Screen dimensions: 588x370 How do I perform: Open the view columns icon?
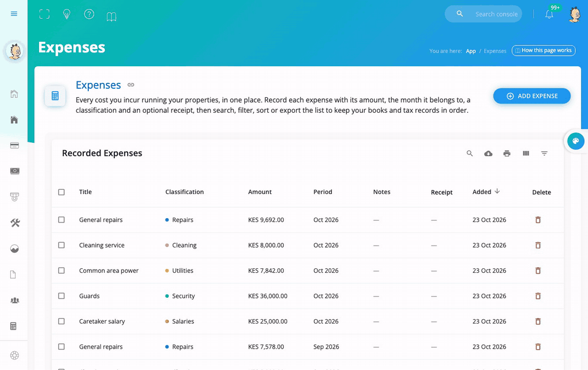(526, 153)
